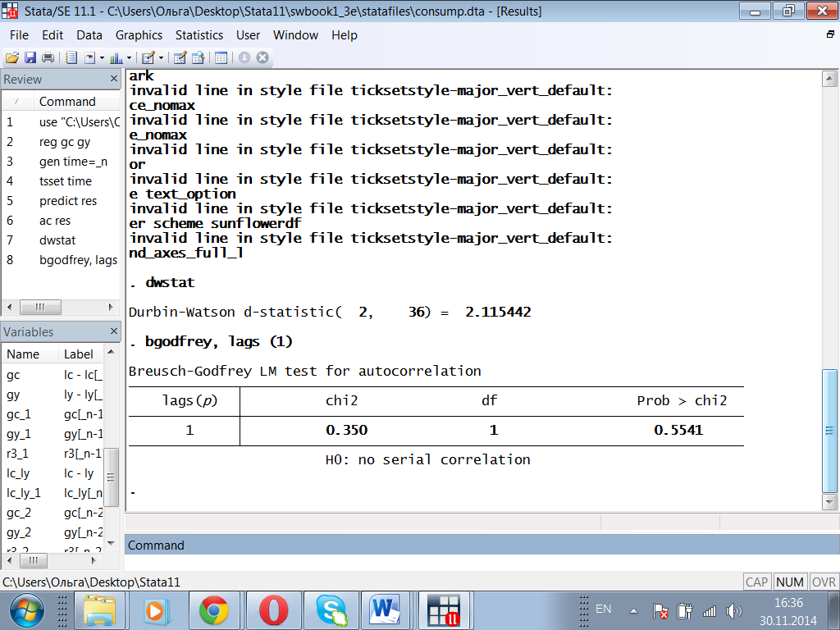Click the Results window vertical scrollbar thumb
This screenshot has width=840, height=630.
point(829,431)
